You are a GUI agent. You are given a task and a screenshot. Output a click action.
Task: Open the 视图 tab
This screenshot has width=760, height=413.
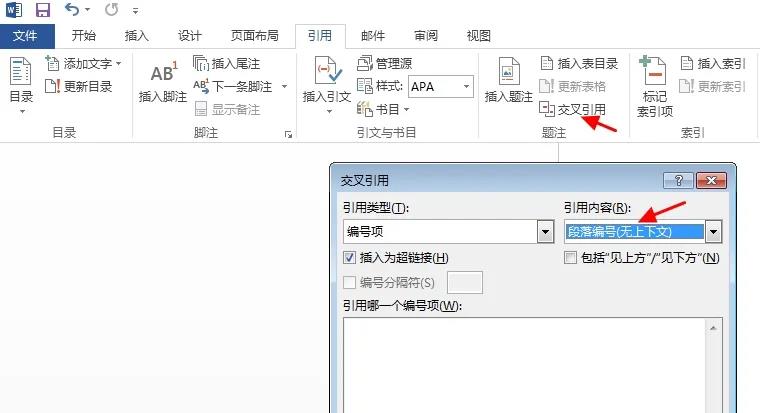(x=478, y=35)
